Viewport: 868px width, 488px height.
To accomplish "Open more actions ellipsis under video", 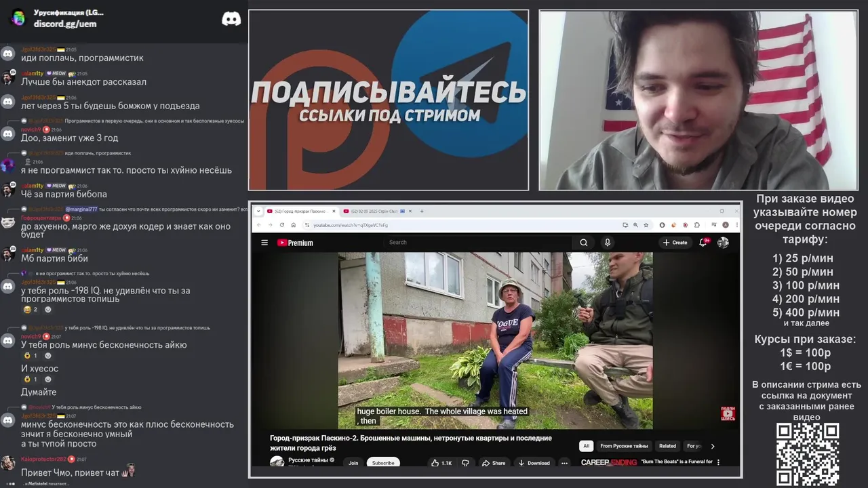I will point(565,463).
